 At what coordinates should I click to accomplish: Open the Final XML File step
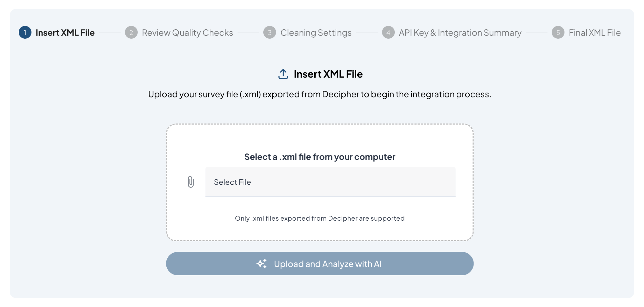point(595,33)
